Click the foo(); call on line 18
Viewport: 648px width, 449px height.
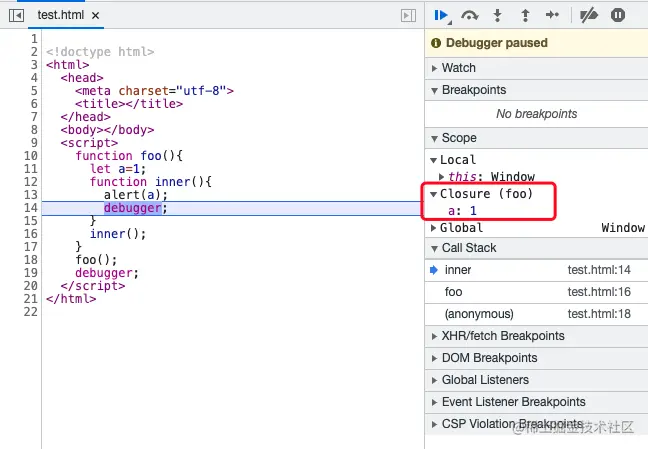coord(96,260)
